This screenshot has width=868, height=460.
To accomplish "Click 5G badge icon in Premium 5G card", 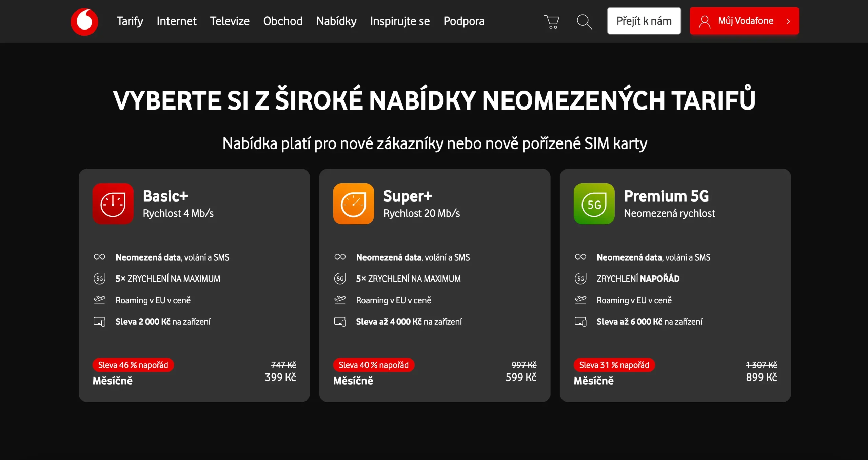I will coord(580,279).
